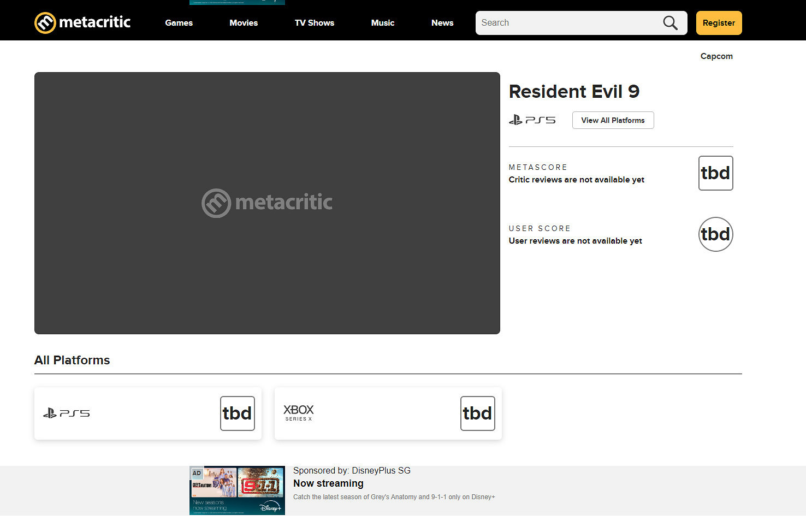Click tbd score badge on PS5 card
This screenshot has height=532, width=806.
click(237, 413)
